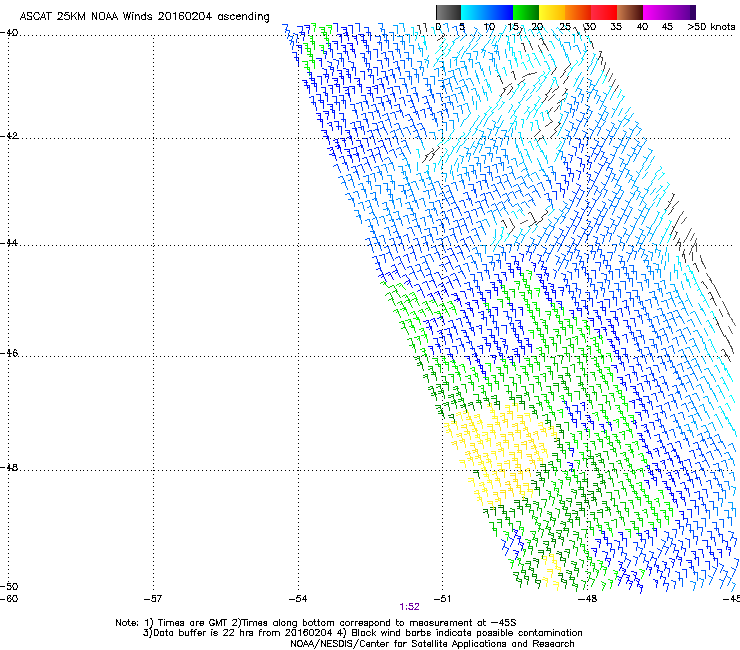Image resolution: width=740 pixels, height=650 pixels.
Task: Click the '-51' longitude axis label
Action: tap(442, 599)
